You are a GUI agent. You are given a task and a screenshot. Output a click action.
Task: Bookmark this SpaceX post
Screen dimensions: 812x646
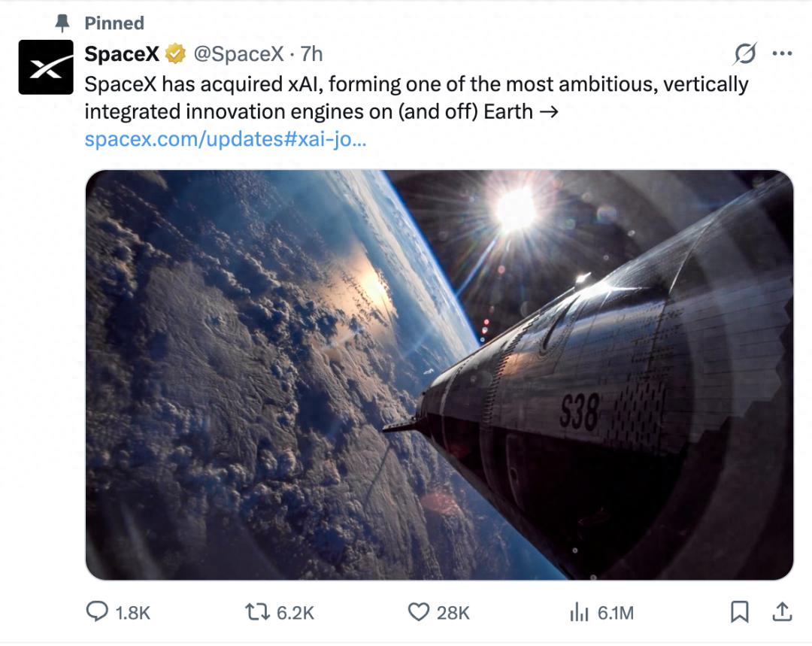[x=740, y=612]
